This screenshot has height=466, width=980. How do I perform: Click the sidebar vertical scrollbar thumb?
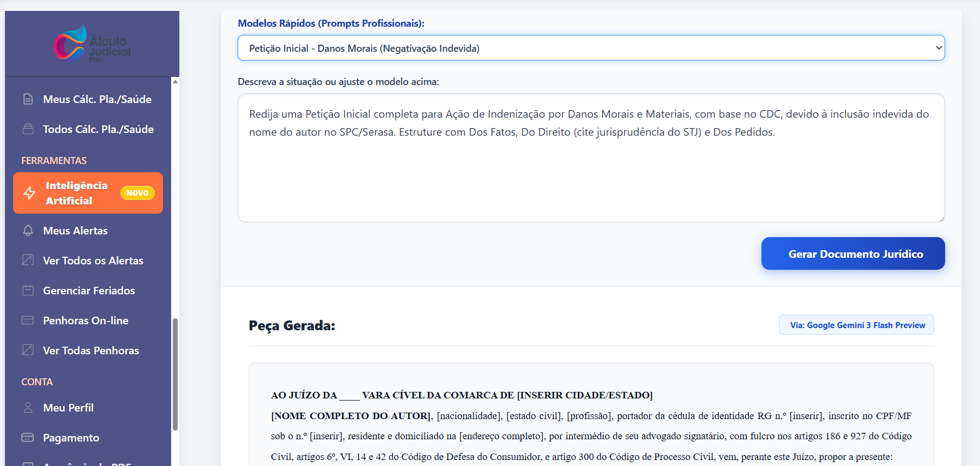[x=175, y=374]
